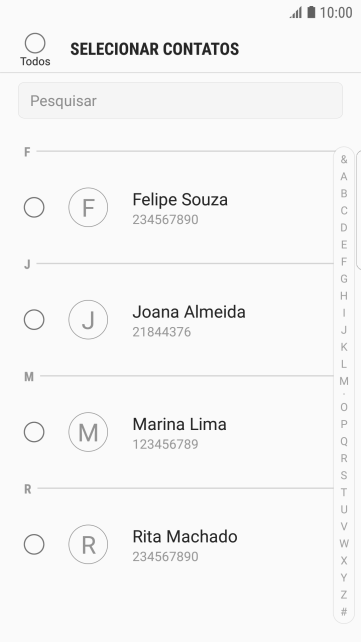The width and height of the screenshot is (361, 642).
Task: Jump to letter J in index bar
Action: pyautogui.click(x=344, y=330)
